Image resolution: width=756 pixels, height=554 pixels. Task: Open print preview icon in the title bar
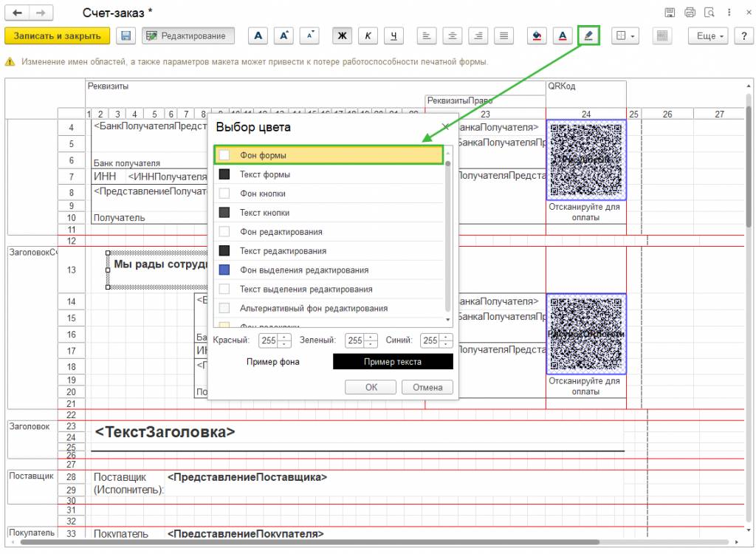(709, 13)
